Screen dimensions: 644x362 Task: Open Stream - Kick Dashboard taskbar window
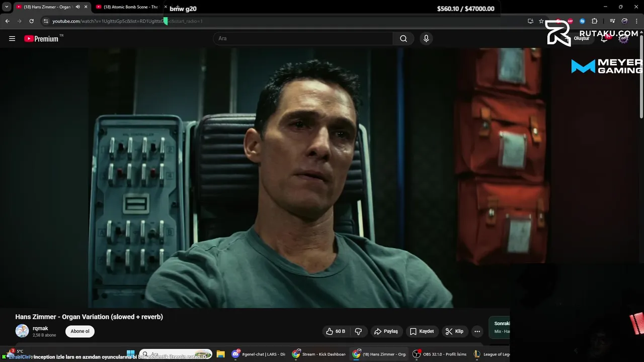click(x=319, y=354)
